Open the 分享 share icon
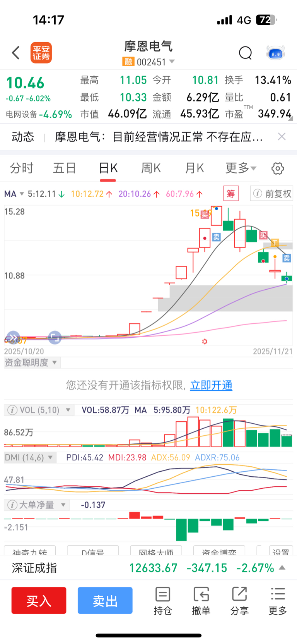 (239, 601)
